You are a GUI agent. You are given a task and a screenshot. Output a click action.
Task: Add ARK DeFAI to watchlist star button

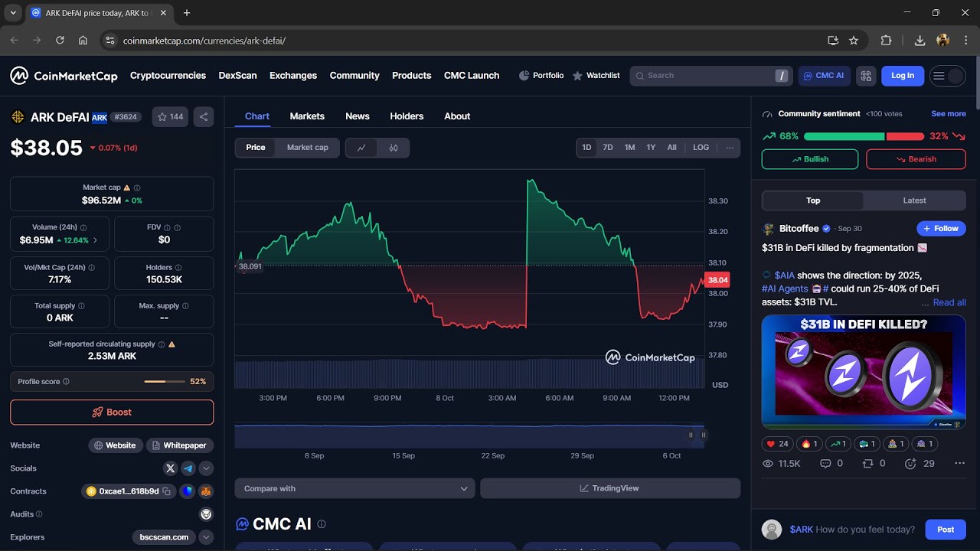(170, 117)
